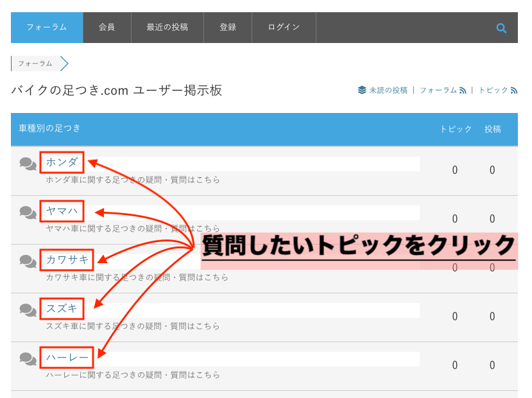Click the フォーラム breadcrumb below the navbar
This screenshot has height=398, width=532.
tap(35, 64)
